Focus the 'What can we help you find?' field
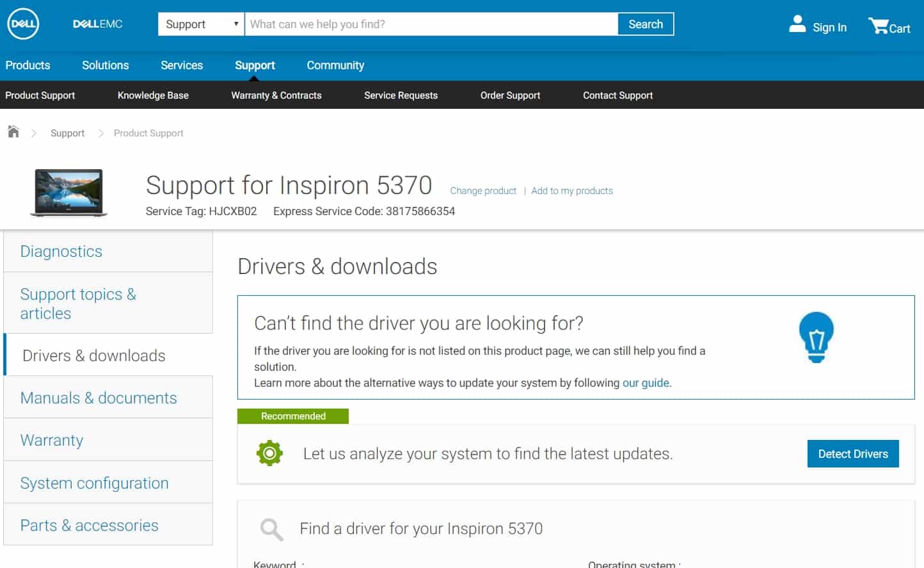This screenshot has width=924, height=568. coord(431,24)
